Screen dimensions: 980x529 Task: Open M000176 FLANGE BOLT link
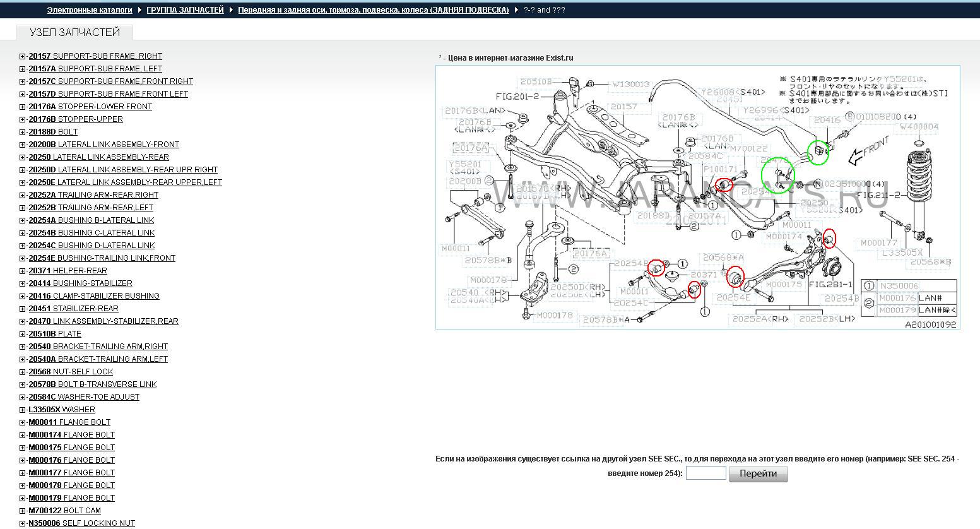[x=71, y=460]
